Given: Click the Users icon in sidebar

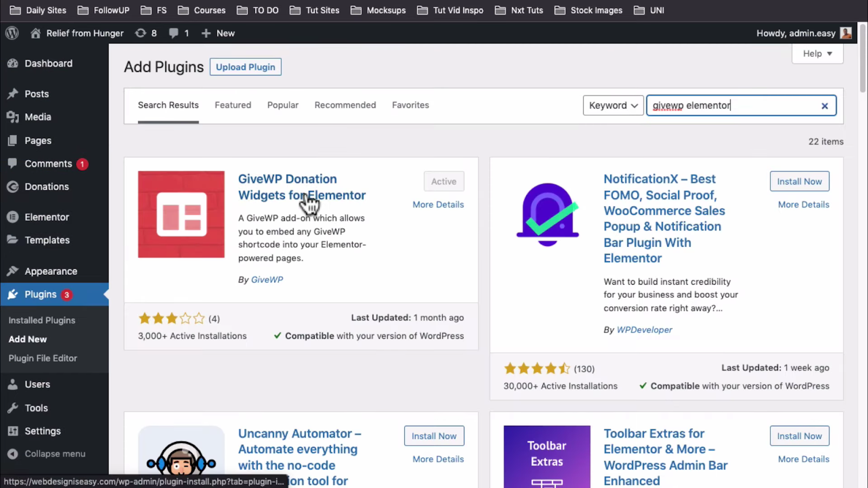Looking at the screenshot, I should tap(13, 384).
